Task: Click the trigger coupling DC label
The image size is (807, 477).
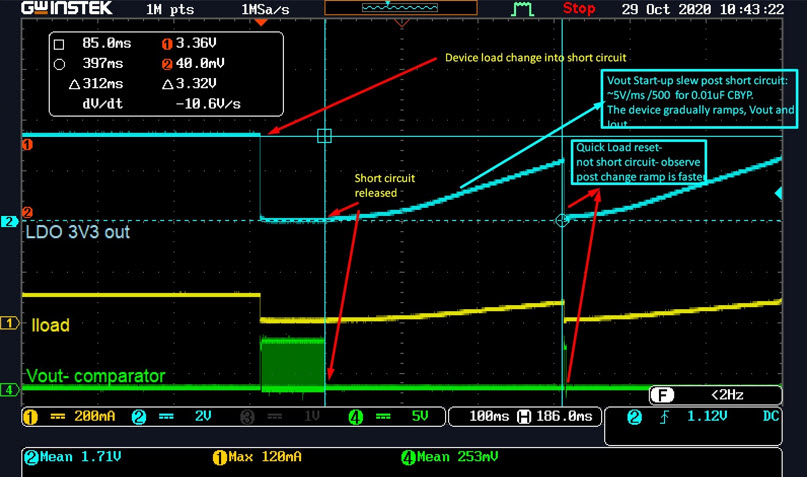Action: point(770,416)
